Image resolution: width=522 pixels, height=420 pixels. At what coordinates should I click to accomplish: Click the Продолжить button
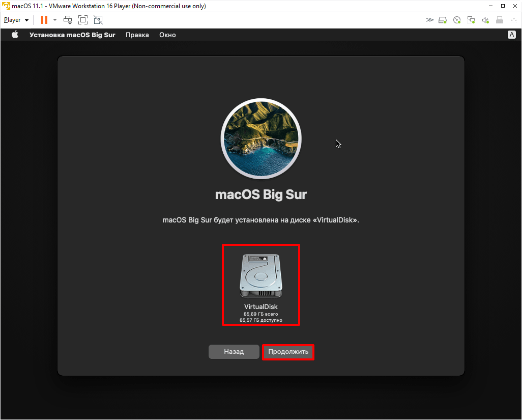click(x=288, y=352)
